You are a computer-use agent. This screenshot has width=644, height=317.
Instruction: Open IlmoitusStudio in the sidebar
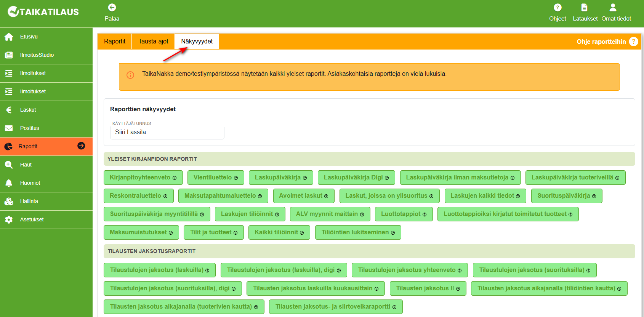pyautogui.click(x=37, y=55)
